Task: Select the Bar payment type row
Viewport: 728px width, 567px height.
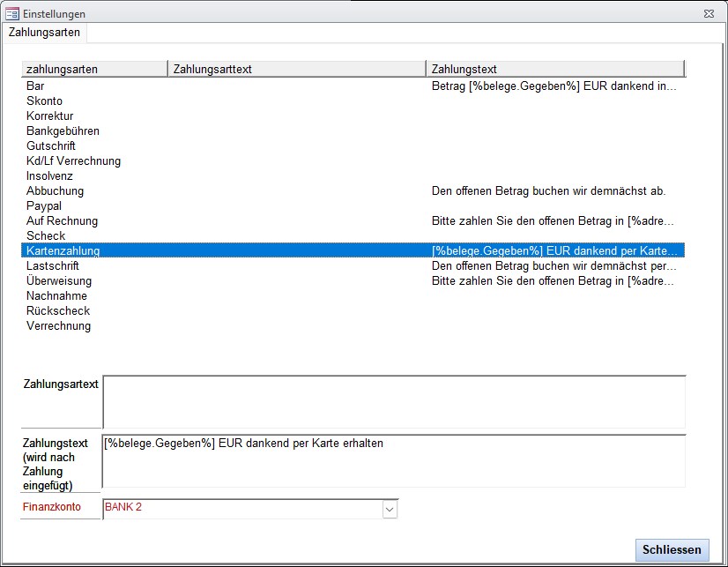Action: click(35, 86)
